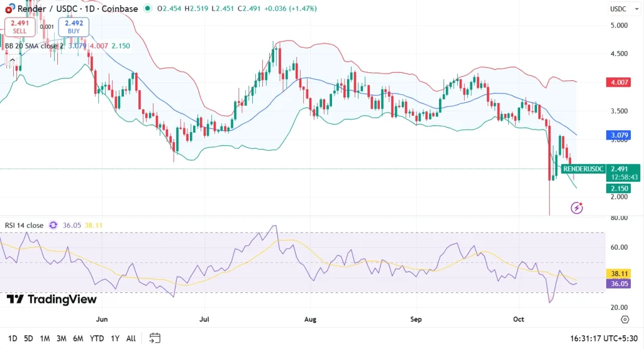The height and width of the screenshot is (349, 644).
Task: Select the 6M time range
Action: click(x=78, y=338)
